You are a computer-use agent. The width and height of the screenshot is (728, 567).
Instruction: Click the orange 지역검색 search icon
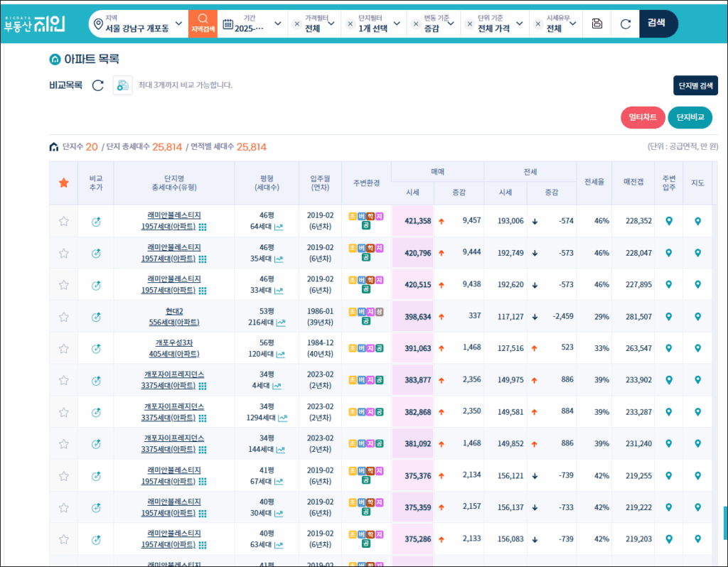pyautogui.click(x=203, y=23)
